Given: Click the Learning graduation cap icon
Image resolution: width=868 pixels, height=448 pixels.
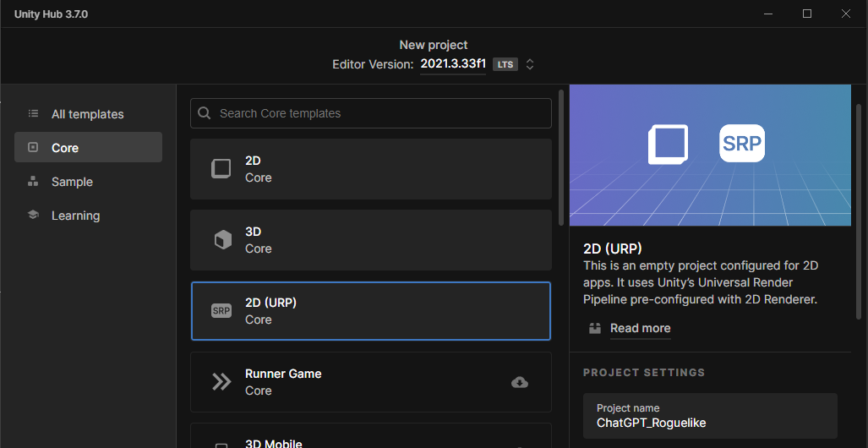Looking at the screenshot, I should pos(33,215).
